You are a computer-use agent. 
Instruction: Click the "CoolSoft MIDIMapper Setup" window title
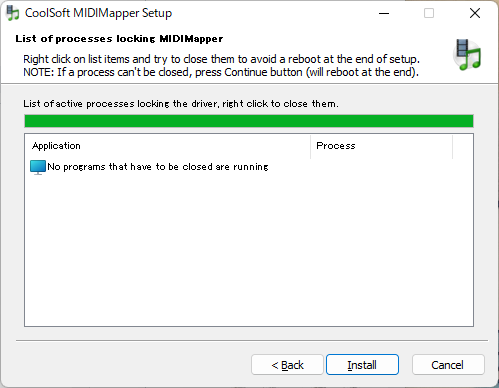98,13
